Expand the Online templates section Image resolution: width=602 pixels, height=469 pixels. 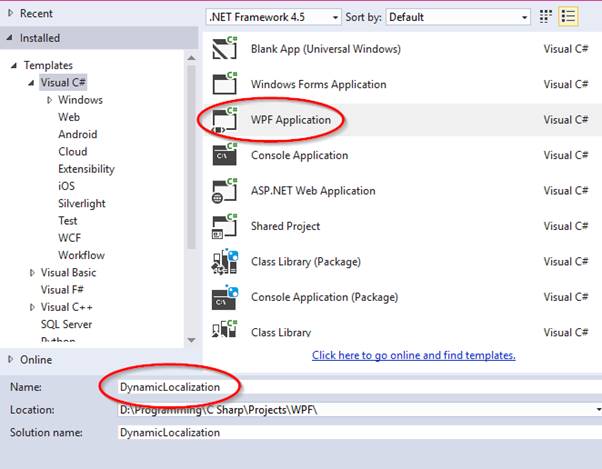[9, 360]
